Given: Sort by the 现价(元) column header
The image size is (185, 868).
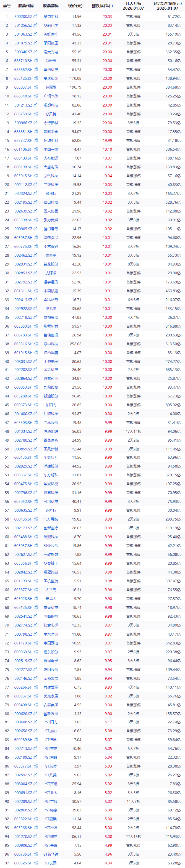Looking at the screenshot, I should click(75, 6).
